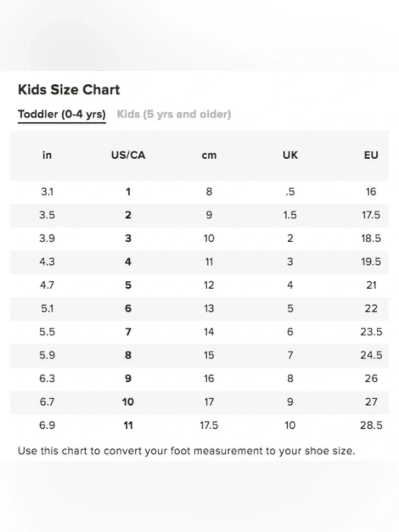Click EU size 23.5 cell
The height and width of the screenshot is (532, 399).
(371, 332)
